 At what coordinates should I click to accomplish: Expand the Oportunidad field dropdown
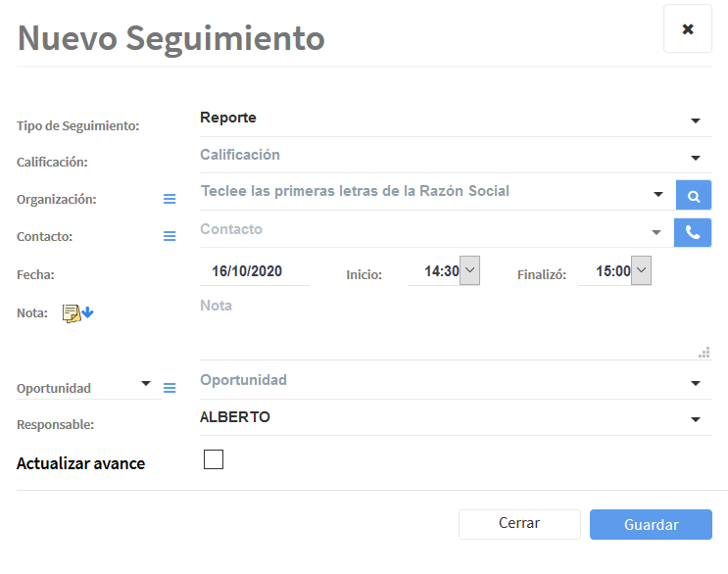click(696, 383)
